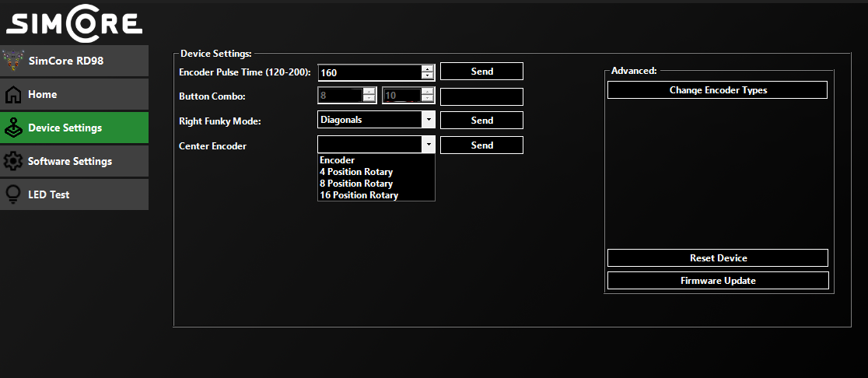868x378 pixels.
Task: Choose 8 Position Rotary option
Action: (376, 184)
